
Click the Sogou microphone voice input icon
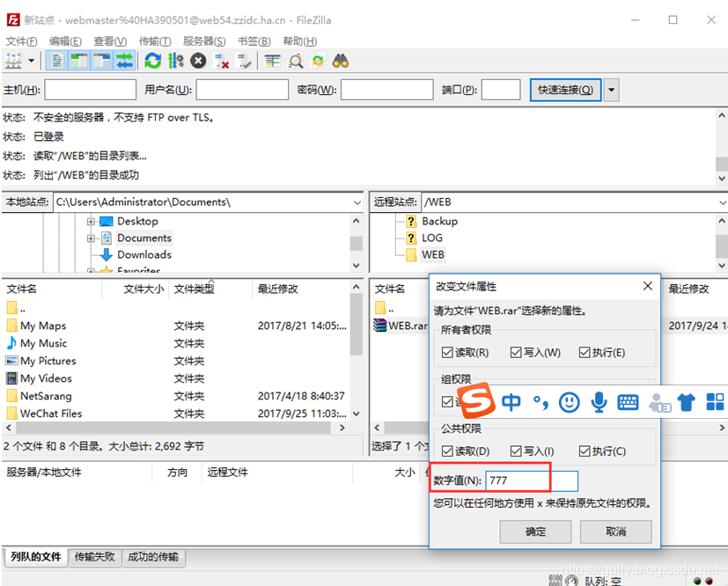click(x=599, y=402)
